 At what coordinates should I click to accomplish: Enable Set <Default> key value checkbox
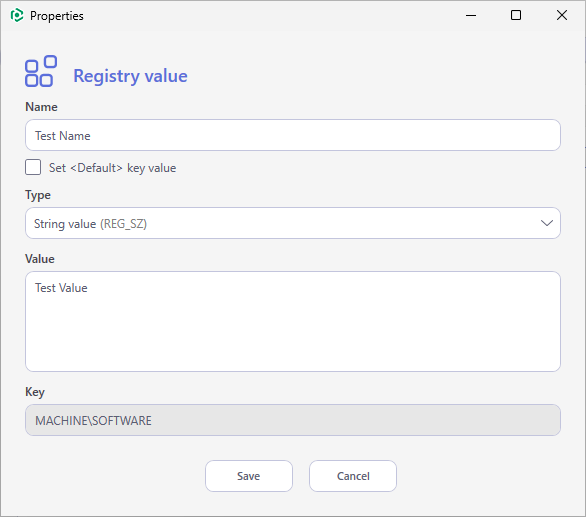pyautogui.click(x=33, y=167)
